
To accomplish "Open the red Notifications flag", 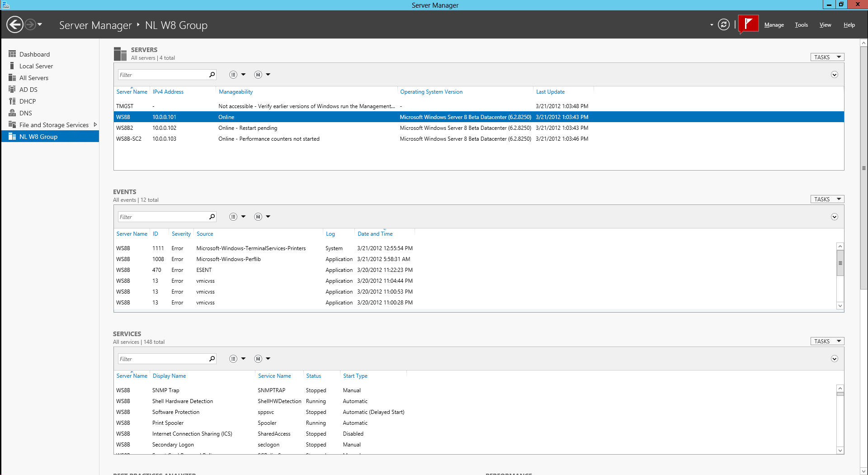I will point(748,24).
